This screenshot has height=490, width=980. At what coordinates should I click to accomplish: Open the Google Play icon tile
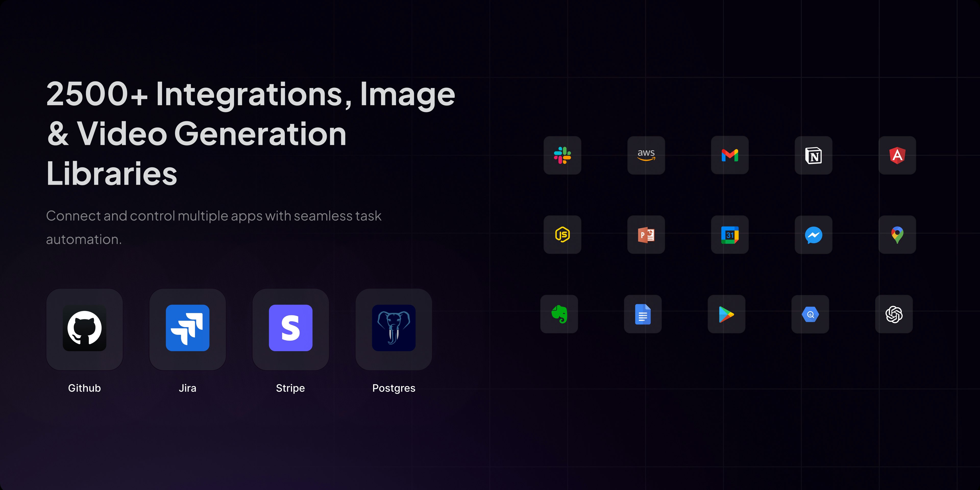[x=727, y=314]
